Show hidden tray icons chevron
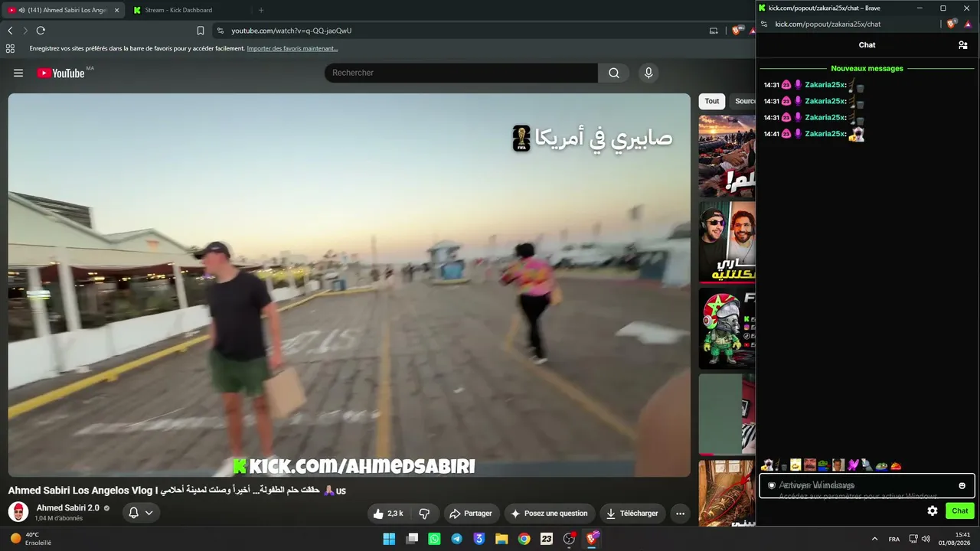This screenshot has height=551, width=980. coord(875,539)
